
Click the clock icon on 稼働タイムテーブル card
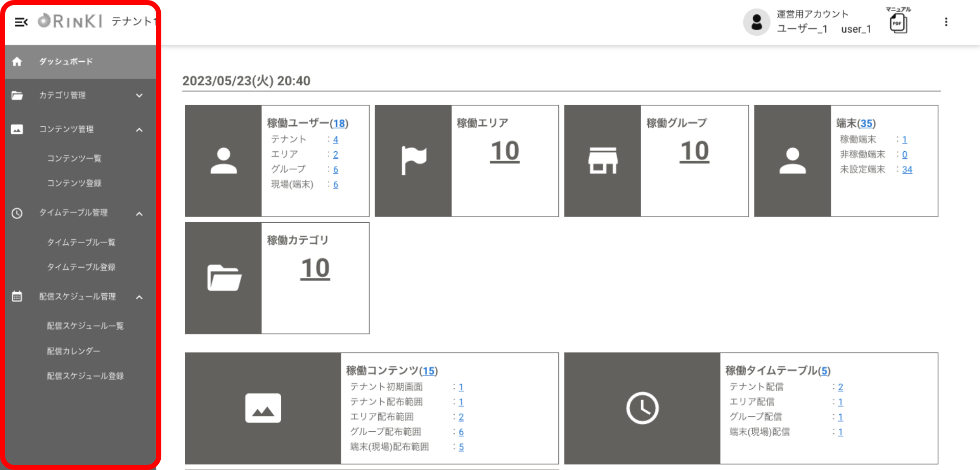[x=642, y=408]
